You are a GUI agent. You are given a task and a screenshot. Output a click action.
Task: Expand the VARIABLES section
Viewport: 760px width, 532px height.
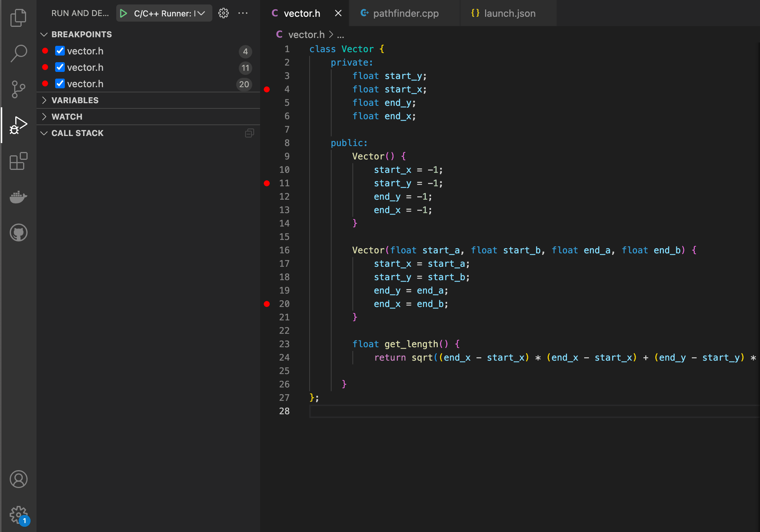coord(75,100)
